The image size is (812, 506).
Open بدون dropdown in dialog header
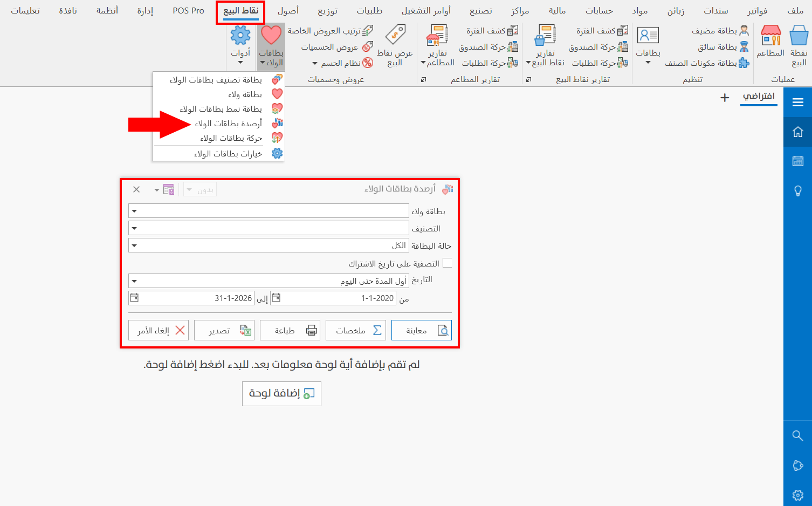[200, 189]
